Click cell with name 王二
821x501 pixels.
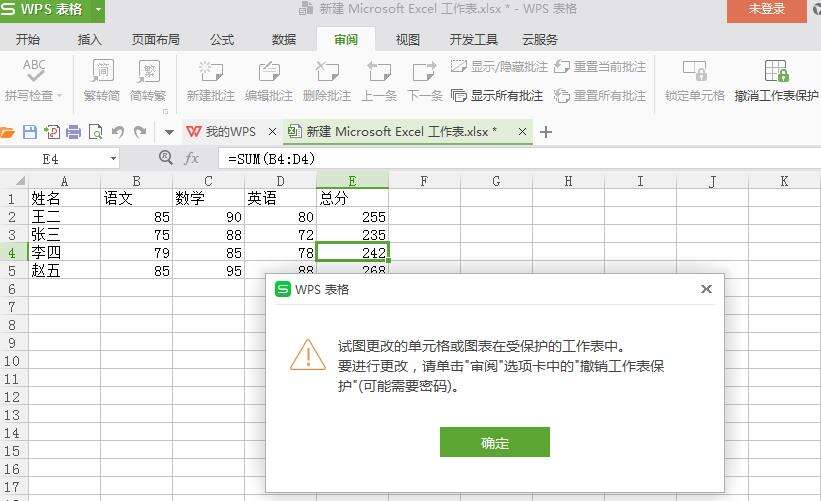[x=64, y=217]
